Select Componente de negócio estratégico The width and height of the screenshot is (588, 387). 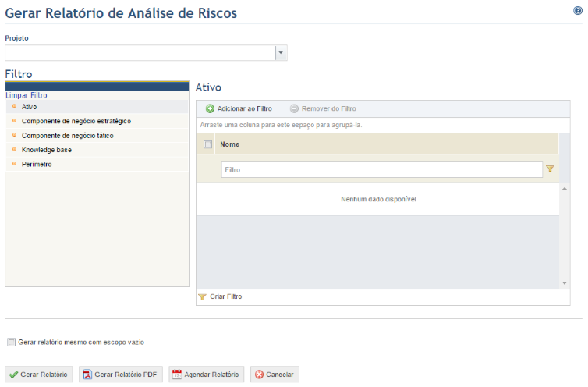click(97, 121)
